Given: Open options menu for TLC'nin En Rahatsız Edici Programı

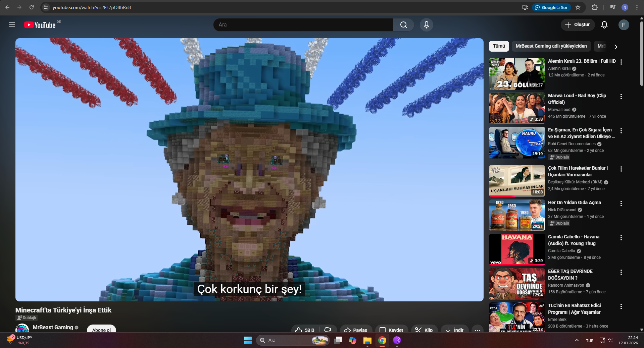Looking at the screenshot, I should tap(621, 306).
